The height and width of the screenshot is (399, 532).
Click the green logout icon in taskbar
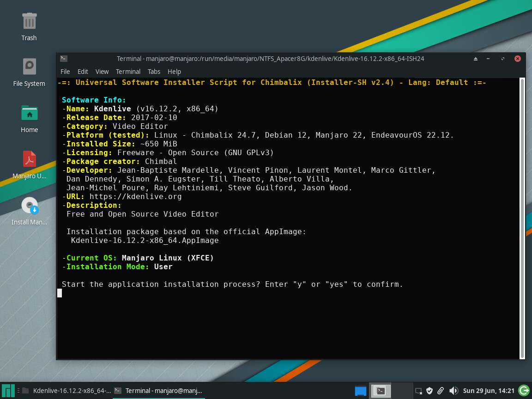click(x=524, y=391)
